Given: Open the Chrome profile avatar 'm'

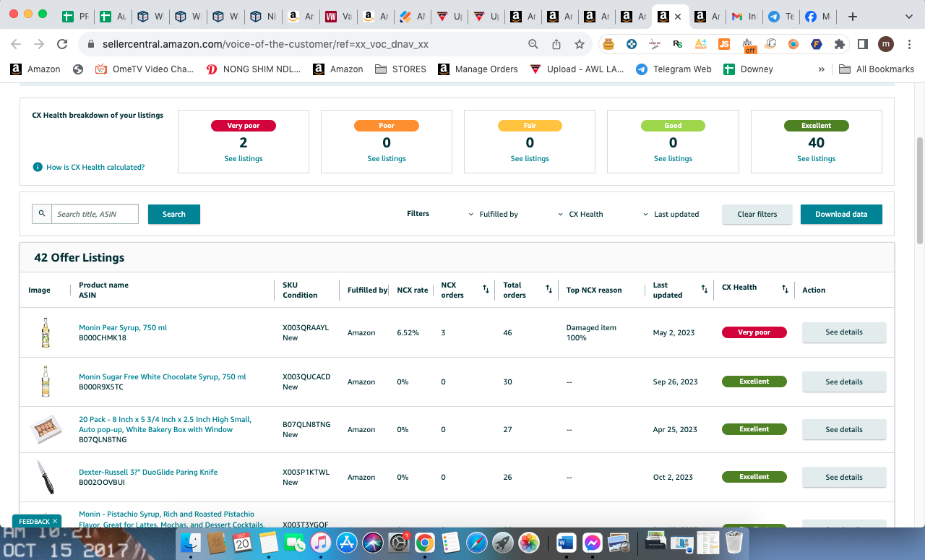Looking at the screenshot, I should 885,44.
